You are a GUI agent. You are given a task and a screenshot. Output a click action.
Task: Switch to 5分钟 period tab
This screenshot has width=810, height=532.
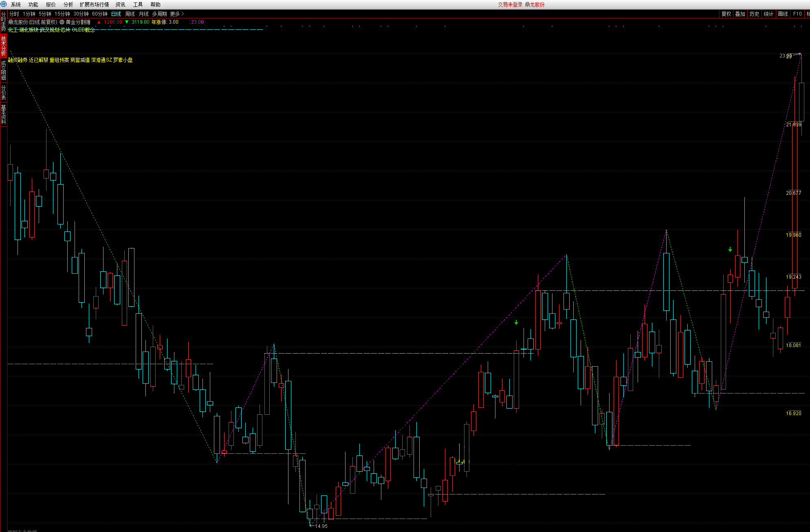45,14
